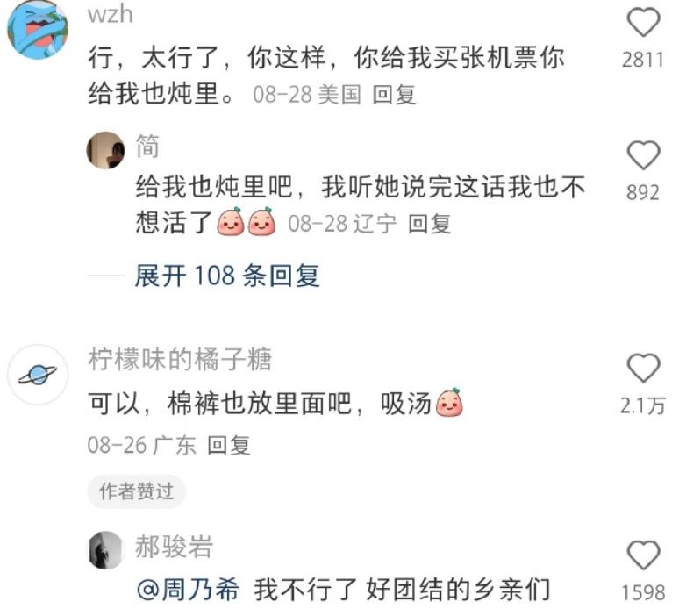Open 简's profile picture
This screenshot has width=679, height=616.
coord(105,150)
